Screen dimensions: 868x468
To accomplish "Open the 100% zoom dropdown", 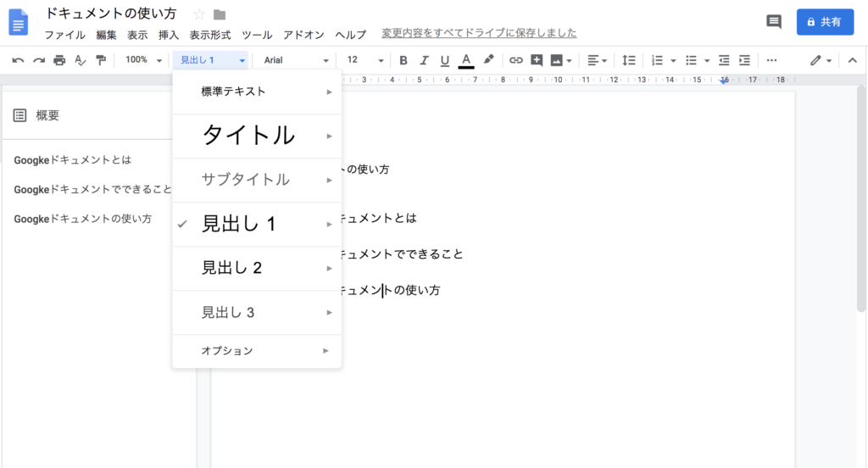I will coord(143,60).
